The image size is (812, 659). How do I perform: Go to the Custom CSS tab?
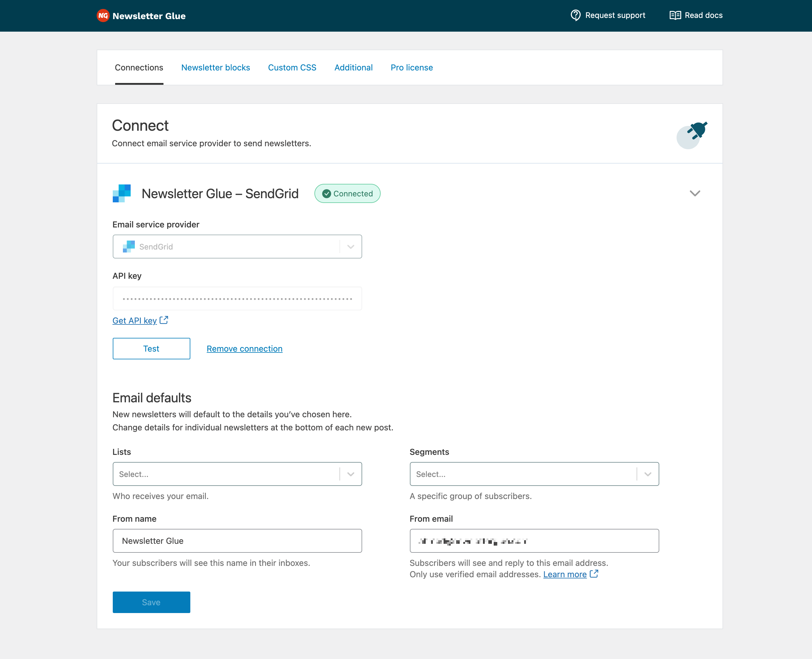[292, 67]
